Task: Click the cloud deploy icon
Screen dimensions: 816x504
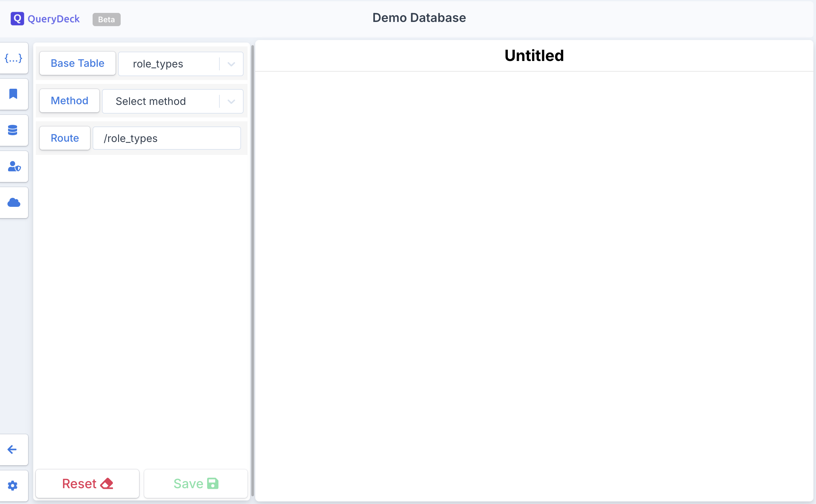Action: (14, 203)
